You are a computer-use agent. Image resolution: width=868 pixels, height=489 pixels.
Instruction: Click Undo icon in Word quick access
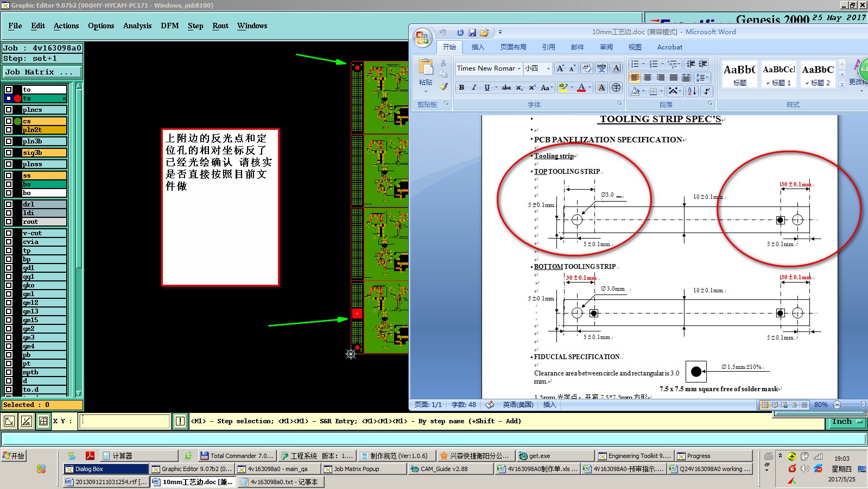point(442,33)
